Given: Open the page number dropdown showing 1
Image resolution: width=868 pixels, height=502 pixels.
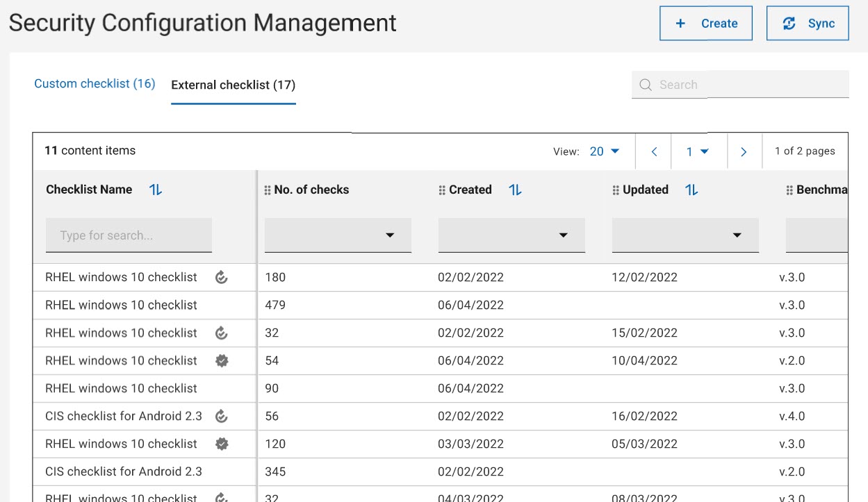Looking at the screenshot, I should pos(699,151).
